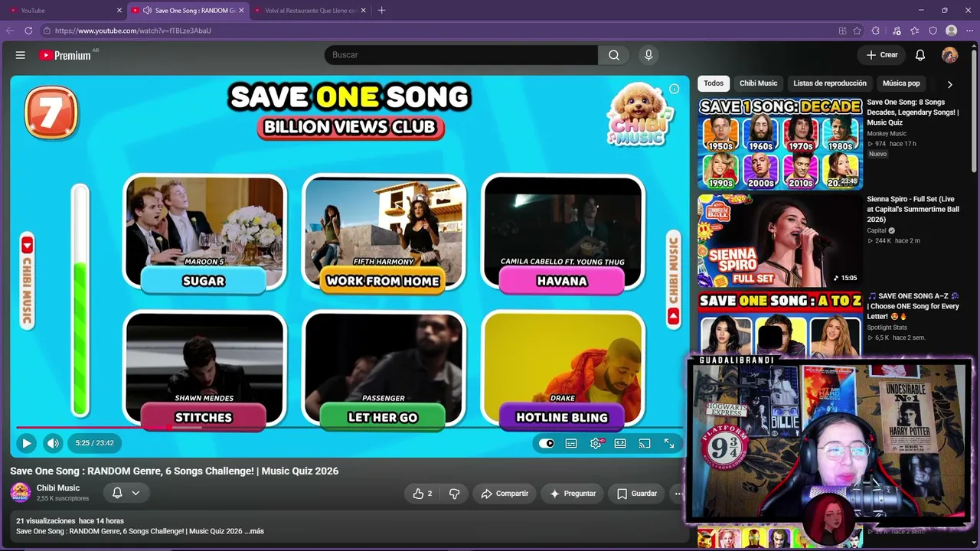Ask about the video with Preguntar
The width and height of the screenshot is (980, 551).
click(x=573, y=494)
